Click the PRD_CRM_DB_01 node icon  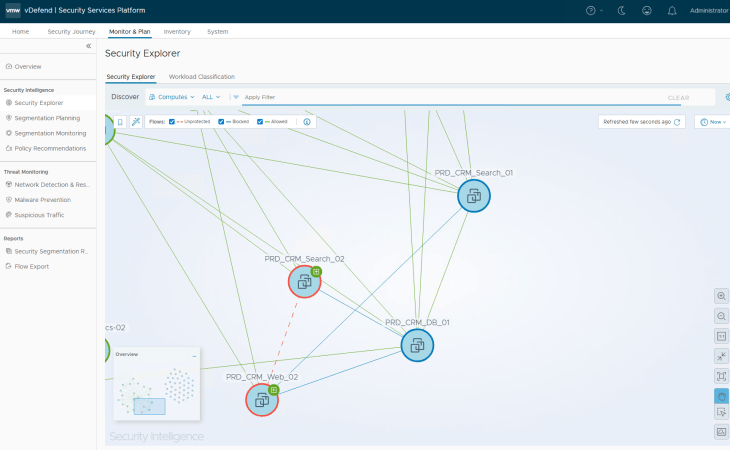[417, 345]
